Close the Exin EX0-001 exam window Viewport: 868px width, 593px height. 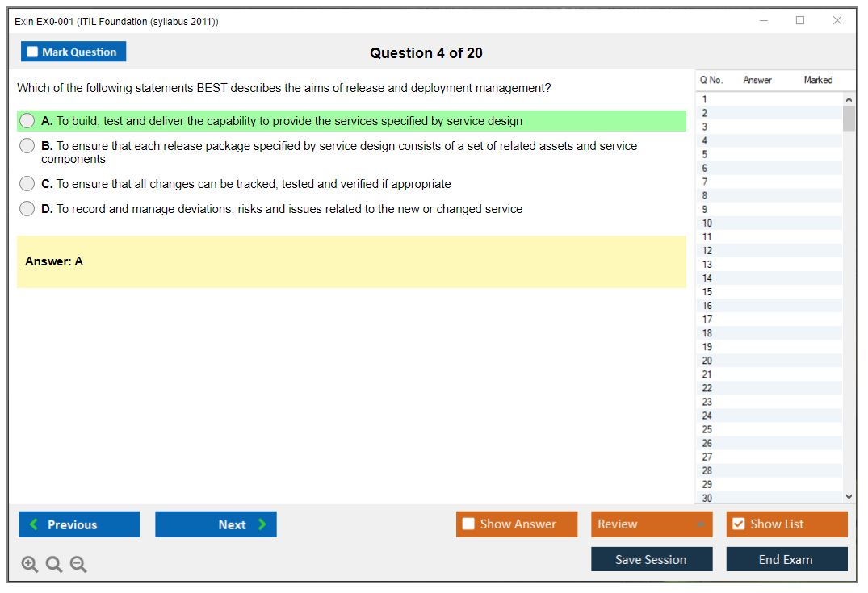click(x=837, y=21)
